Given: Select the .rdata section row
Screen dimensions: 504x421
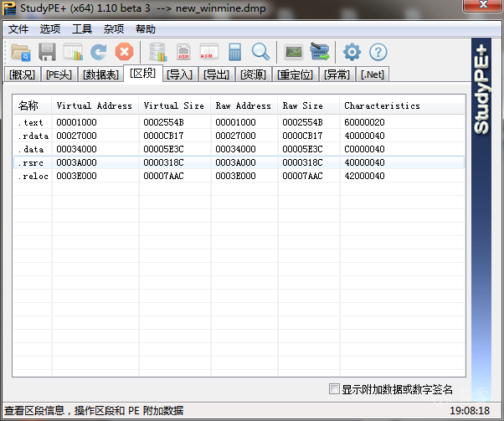Looking at the screenshot, I should point(239,136).
